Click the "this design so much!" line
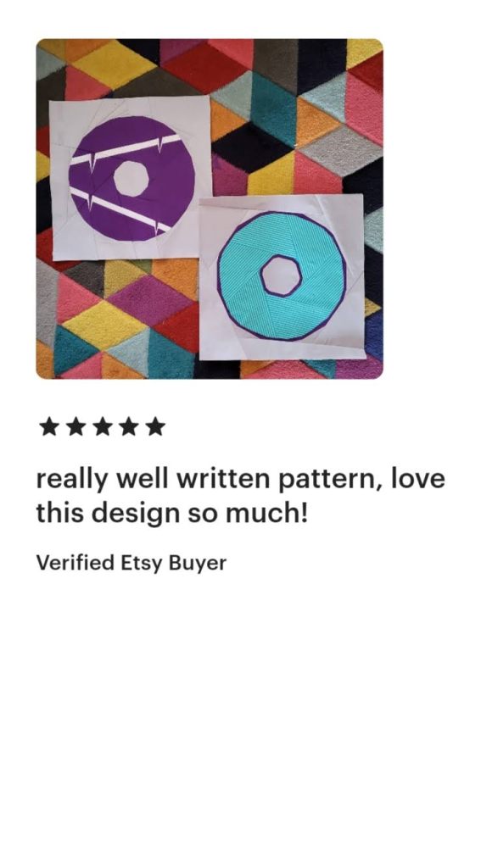The width and height of the screenshot is (481, 868). [x=171, y=514]
